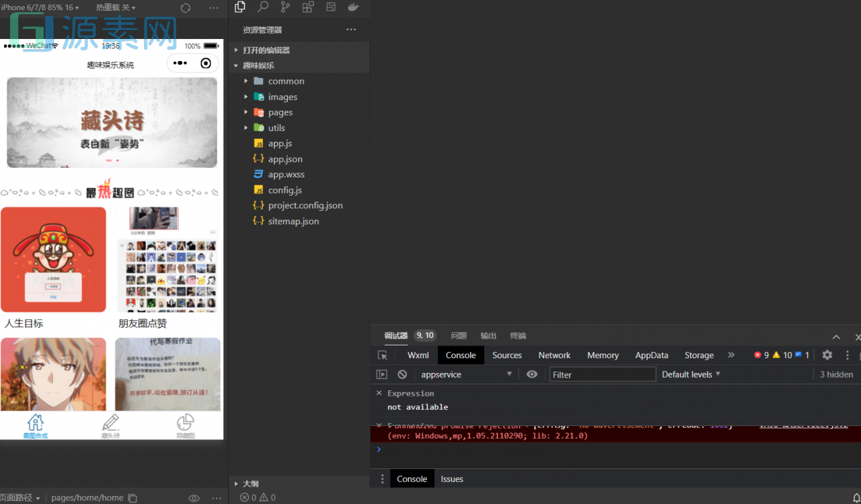This screenshot has height=504, width=861.
Task: Switch to the Wxml tab
Action: point(418,355)
